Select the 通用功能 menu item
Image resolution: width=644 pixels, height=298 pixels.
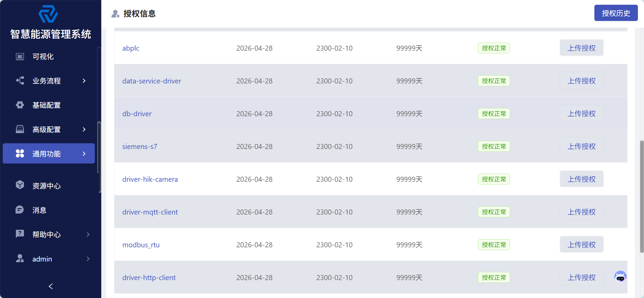tap(49, 153)
